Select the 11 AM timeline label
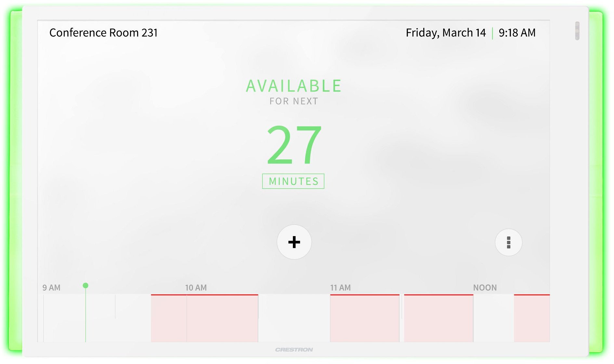The image size is (614, 364). pyautogui.click(x=340, y=288)
